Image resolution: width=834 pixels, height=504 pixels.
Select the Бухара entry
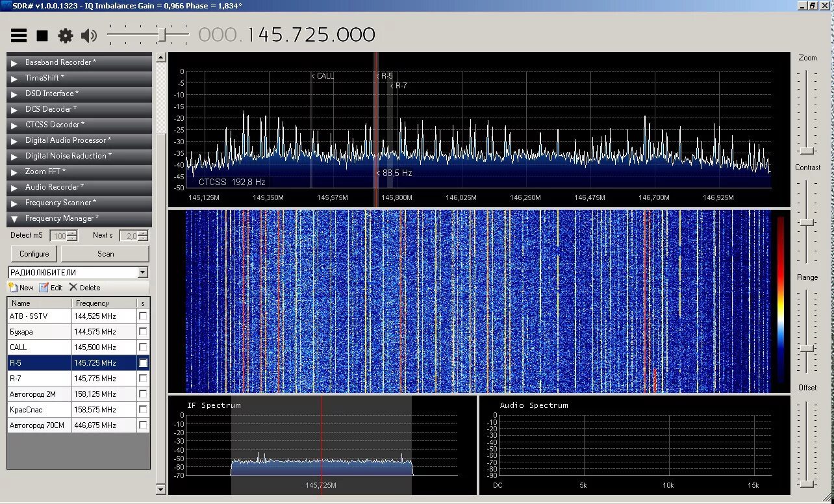[x=79, y=331]
